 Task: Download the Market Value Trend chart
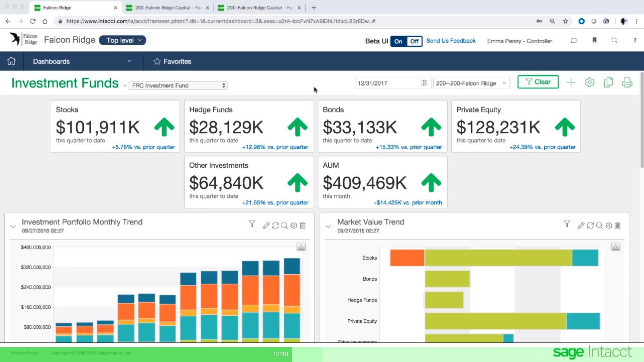[616, 247]
